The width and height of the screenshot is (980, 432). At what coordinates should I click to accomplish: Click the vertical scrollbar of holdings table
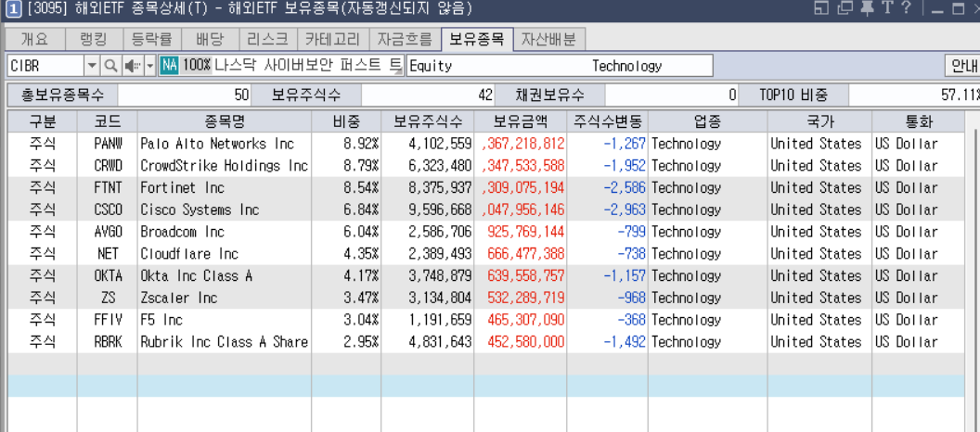(973, 272)
